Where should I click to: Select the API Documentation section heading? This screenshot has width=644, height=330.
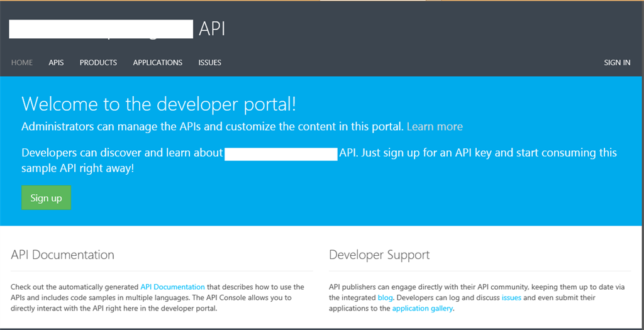tap(63, 255)
